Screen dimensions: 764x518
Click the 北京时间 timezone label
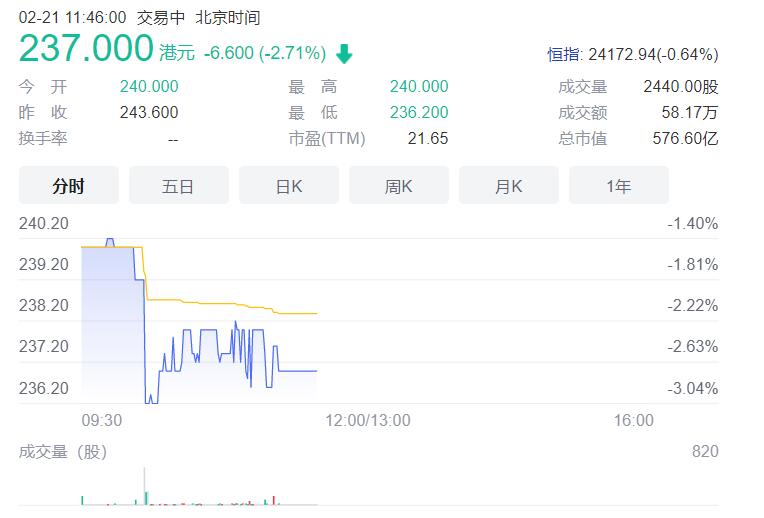pyautogui.click(x=228, y=18)
